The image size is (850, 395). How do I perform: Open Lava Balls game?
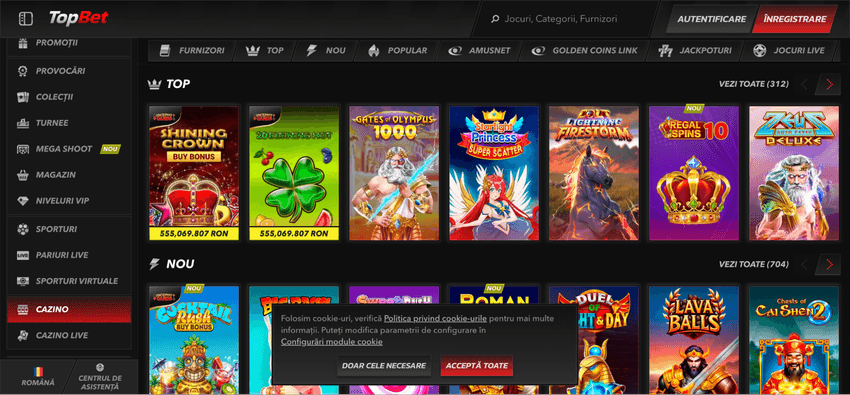click(694, 340)
